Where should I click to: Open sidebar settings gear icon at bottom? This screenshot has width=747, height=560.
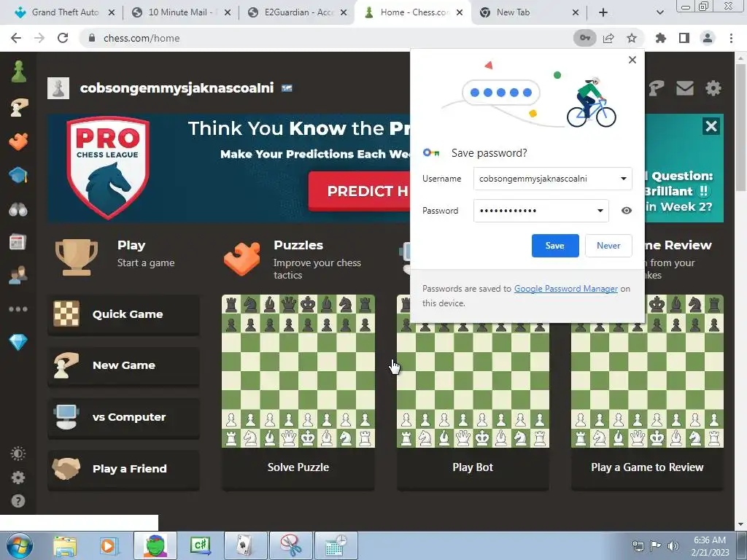click(18, 478)
